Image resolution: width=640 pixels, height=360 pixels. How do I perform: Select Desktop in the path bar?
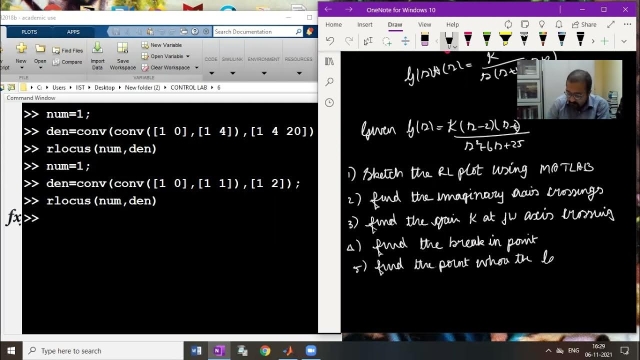[104, 88]
